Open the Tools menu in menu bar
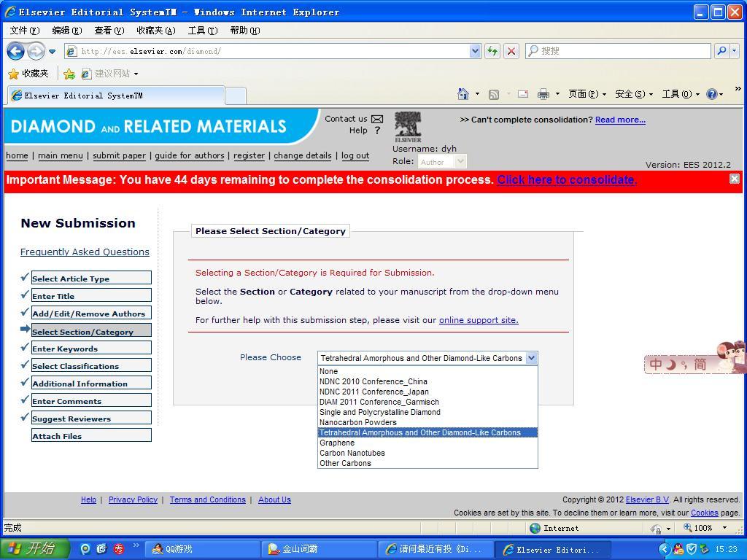 tap(203, 31)
